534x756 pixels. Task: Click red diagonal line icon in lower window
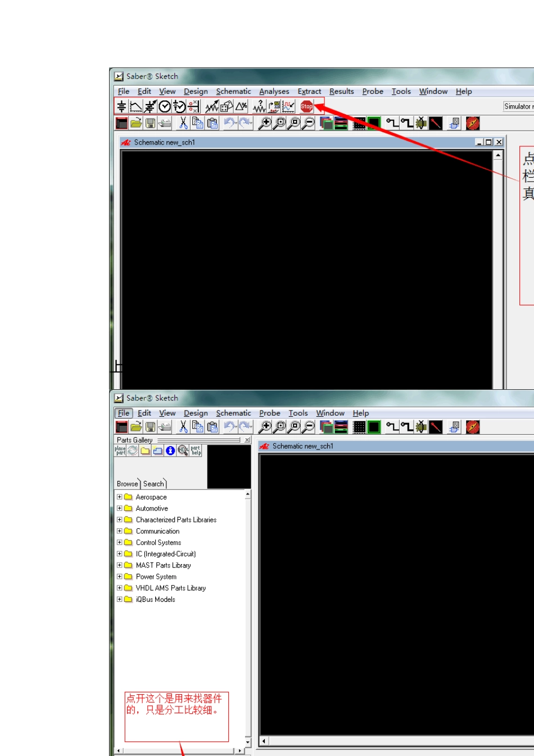click(x=436, y=427)
